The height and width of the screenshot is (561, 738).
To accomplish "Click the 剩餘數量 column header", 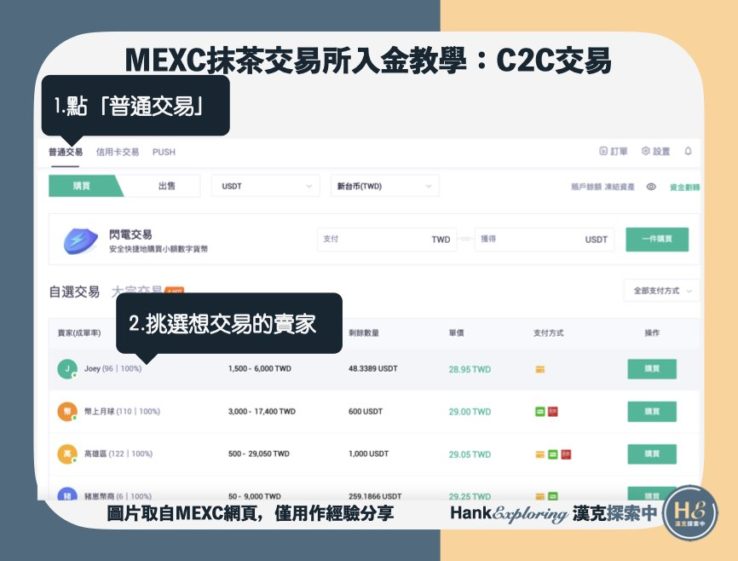I will point(364,333).
